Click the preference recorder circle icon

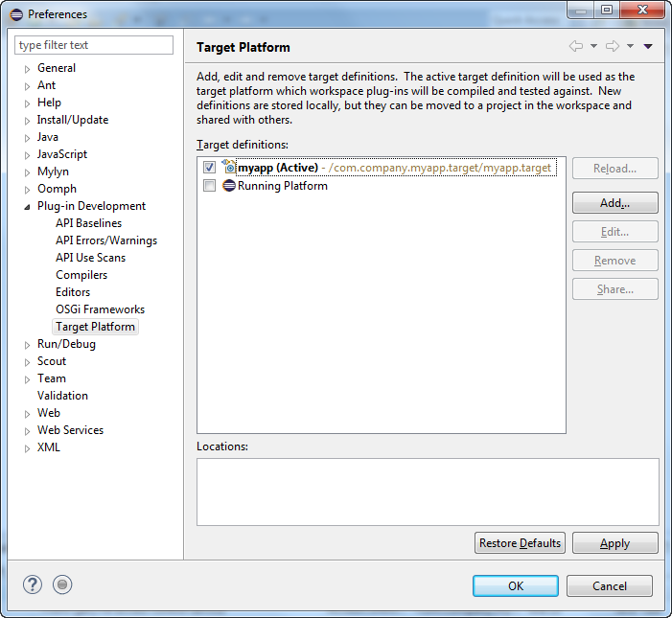point(62,584)
